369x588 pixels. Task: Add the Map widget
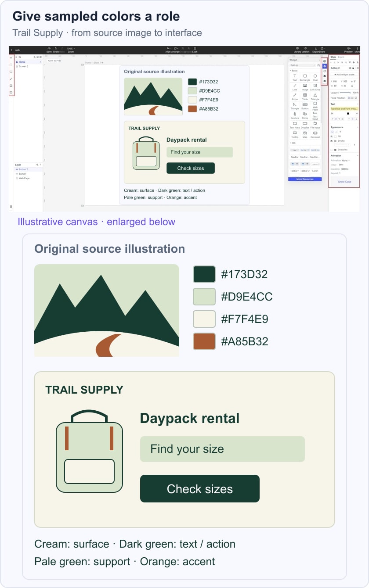305,134
